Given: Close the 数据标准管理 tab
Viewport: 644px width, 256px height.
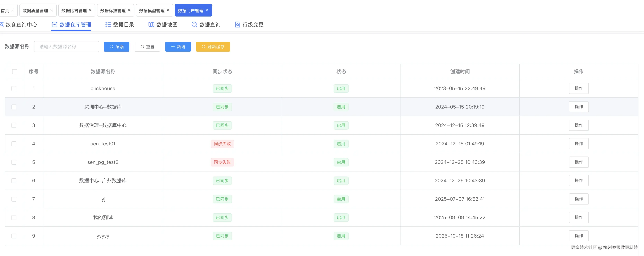Looking at the screenshot, I should (x=129, y=10).
